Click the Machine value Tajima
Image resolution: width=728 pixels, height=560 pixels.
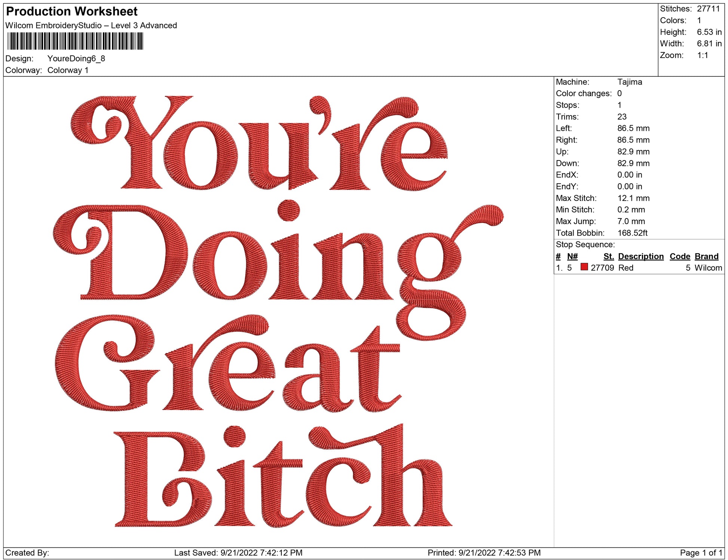coord(630,82)
